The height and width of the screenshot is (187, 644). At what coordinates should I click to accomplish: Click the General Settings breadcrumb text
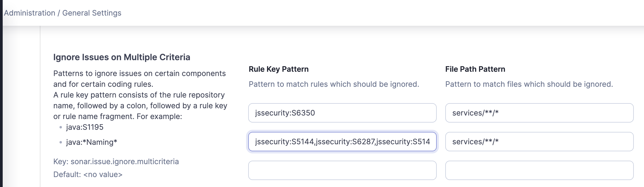pos(92,13)
